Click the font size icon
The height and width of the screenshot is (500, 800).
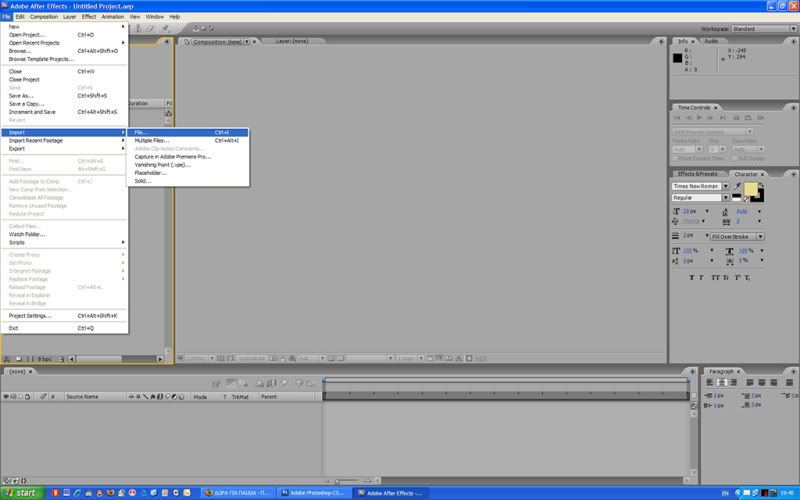(x=676, y=211)
